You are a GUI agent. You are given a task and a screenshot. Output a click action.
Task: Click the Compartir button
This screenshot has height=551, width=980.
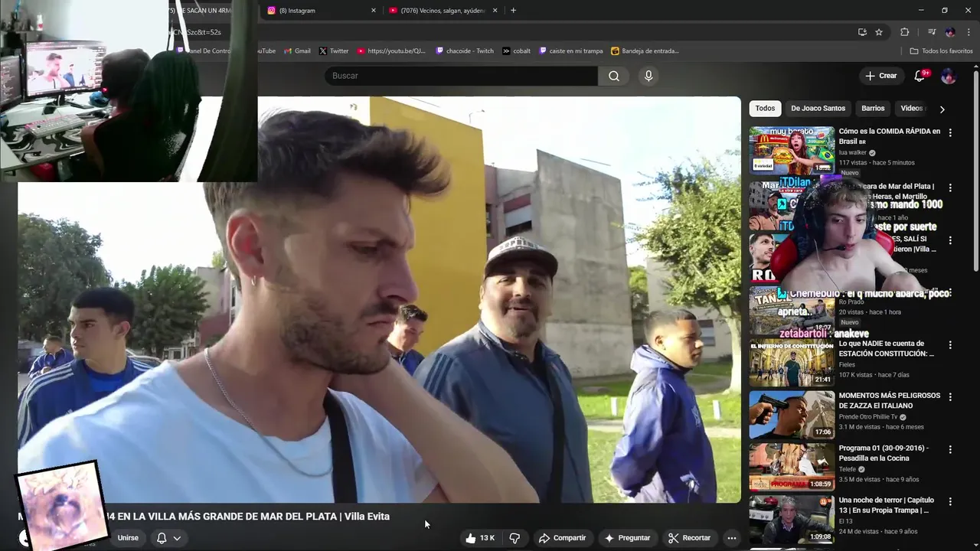562,538
